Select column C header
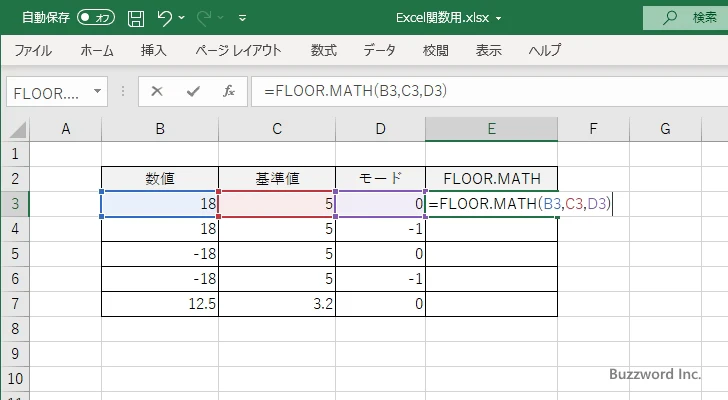The height and width of the screenshot is (400, 728). pos(277,129)
